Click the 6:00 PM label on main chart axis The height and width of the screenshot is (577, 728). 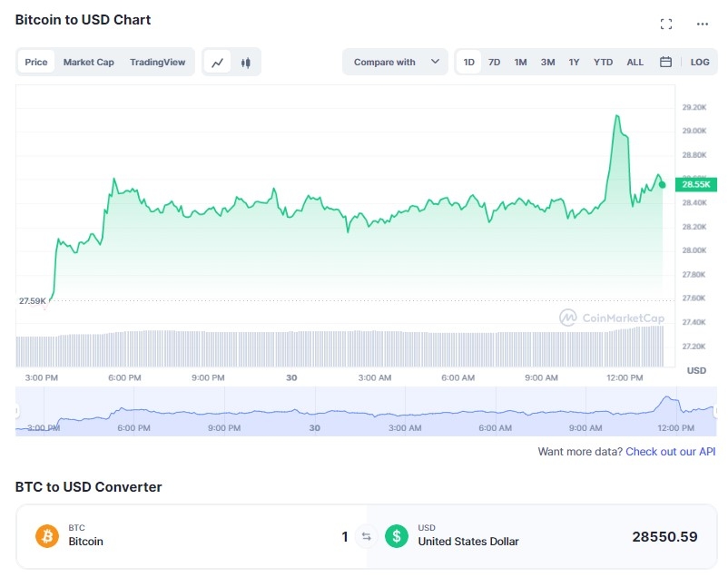124,377
